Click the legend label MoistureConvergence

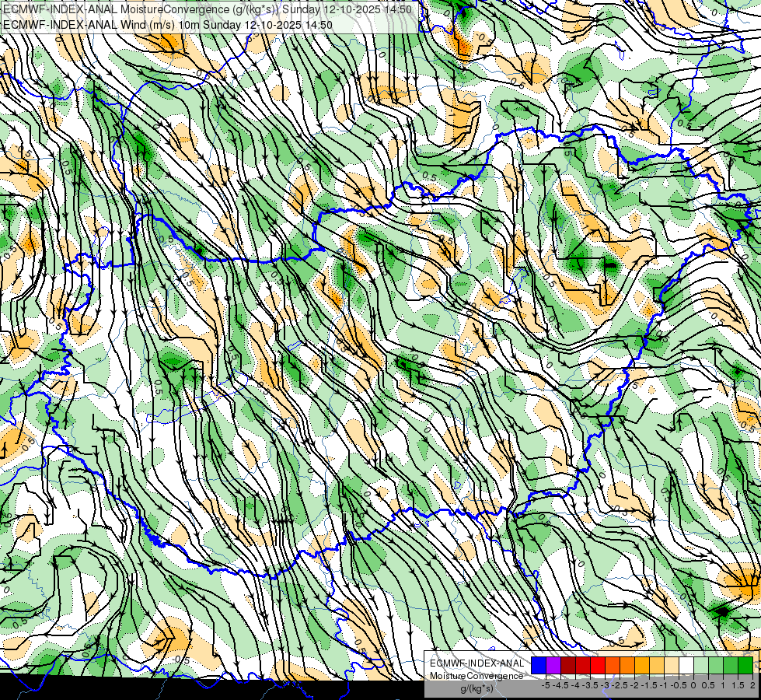pyautogui.click(x=476, y=676)
